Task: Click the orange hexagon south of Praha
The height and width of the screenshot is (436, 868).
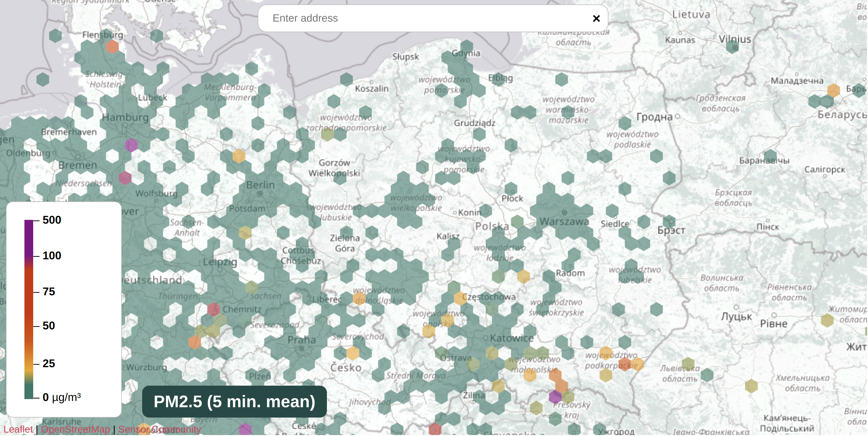Action: (x=353, y=353)
